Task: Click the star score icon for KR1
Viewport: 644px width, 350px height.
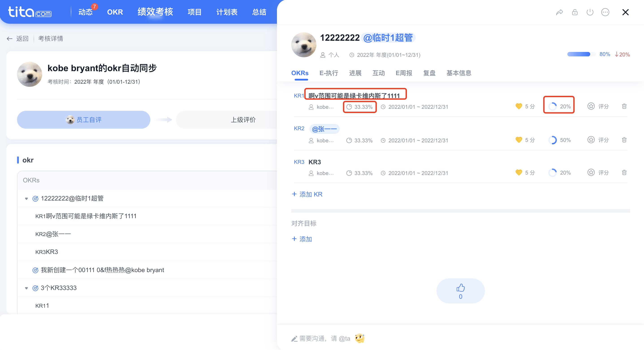Action: point(591,106)
